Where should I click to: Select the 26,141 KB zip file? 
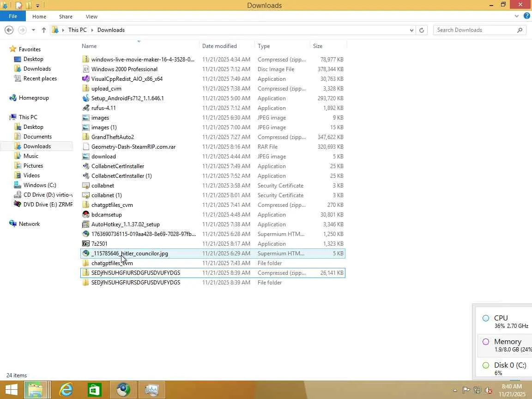[x=213, y=273]
